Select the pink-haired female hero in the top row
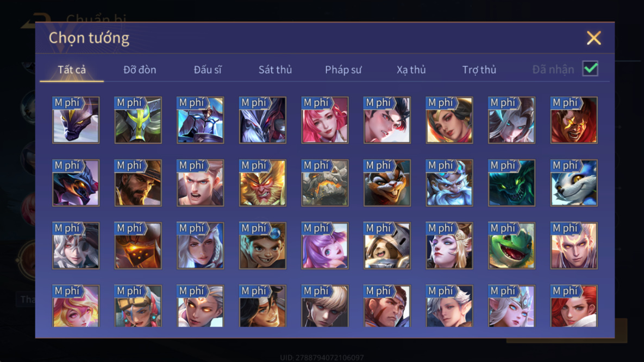 point(325,120)
